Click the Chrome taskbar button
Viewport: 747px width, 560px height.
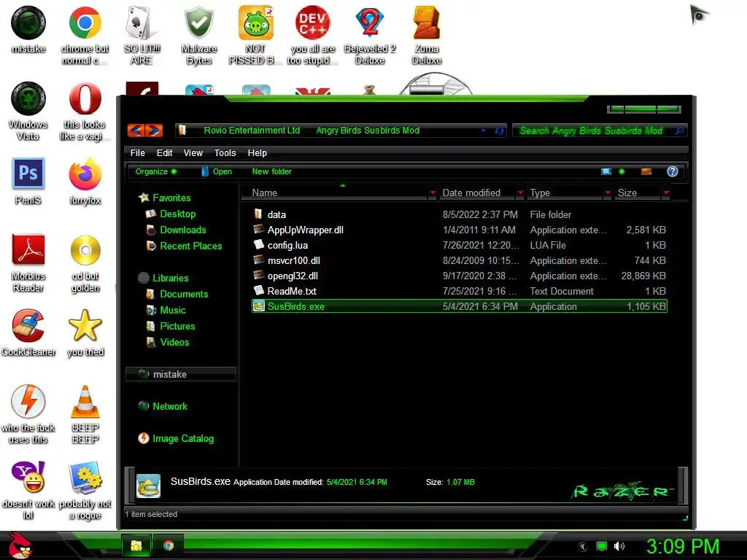click(x=169, y=545)
